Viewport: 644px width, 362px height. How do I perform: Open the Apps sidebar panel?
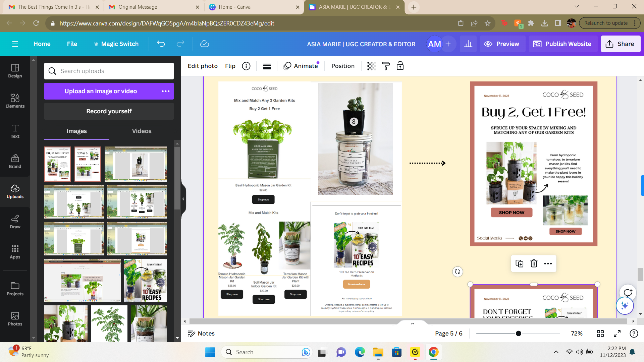click(x=15, y=252)
